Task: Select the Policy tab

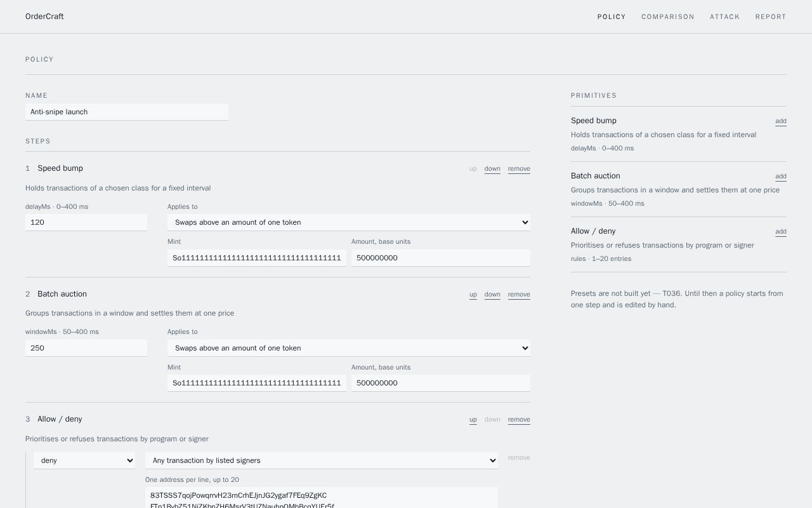Action: tap(612, 17)
